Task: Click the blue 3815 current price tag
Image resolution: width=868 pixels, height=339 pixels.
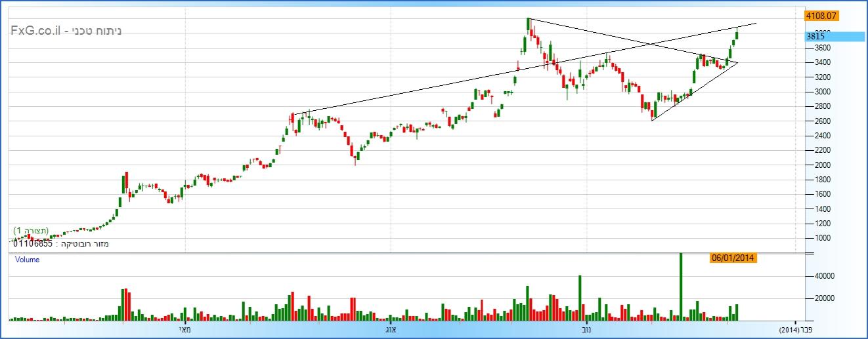Action: point(834,37)
